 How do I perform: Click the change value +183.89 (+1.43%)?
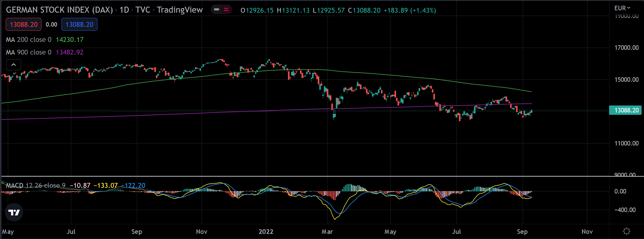[x=410, y=10]
